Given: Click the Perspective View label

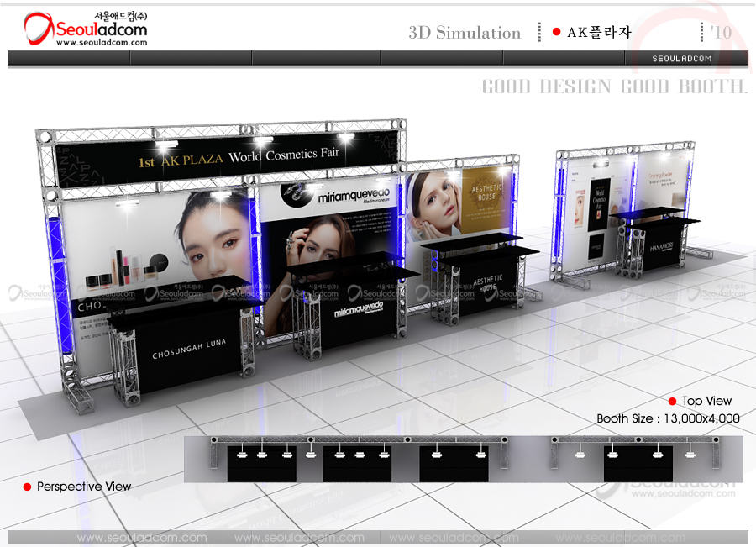Looking at the screenshot, I should click(84, 487).
